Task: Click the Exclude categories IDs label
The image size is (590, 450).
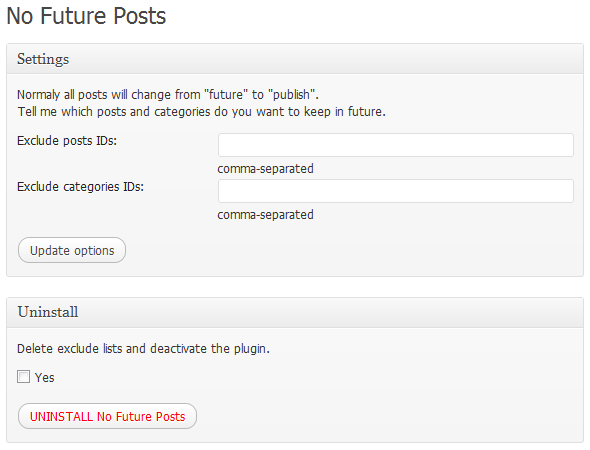Action: coord(81,187)
